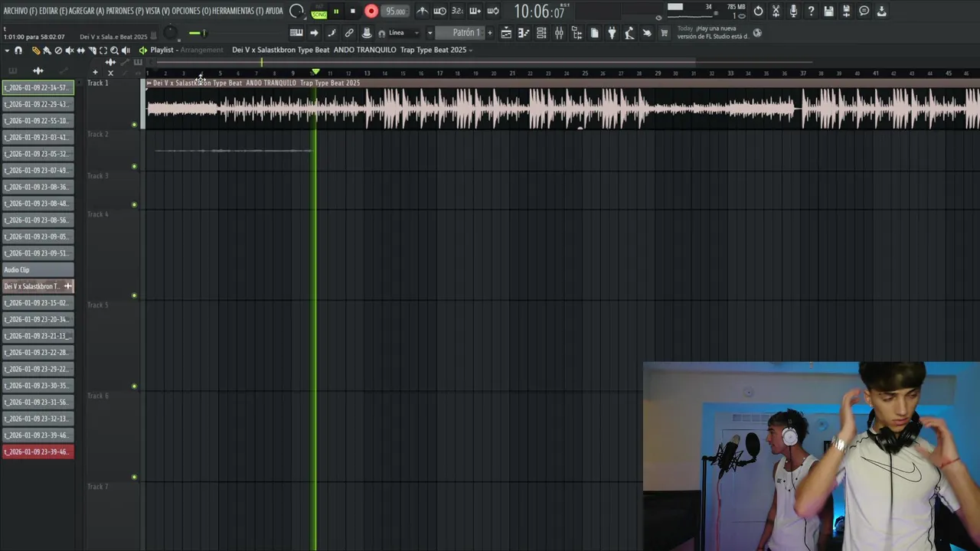The width and height of the screenshot is (980, 551).
Task: Open playlist options arrow menu
Action: pos(7,51)
